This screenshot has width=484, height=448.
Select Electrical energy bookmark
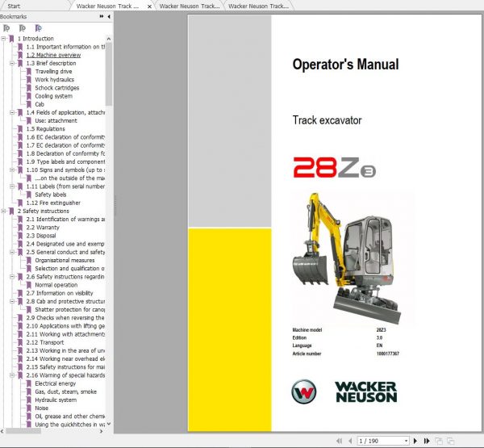[55, 383]
